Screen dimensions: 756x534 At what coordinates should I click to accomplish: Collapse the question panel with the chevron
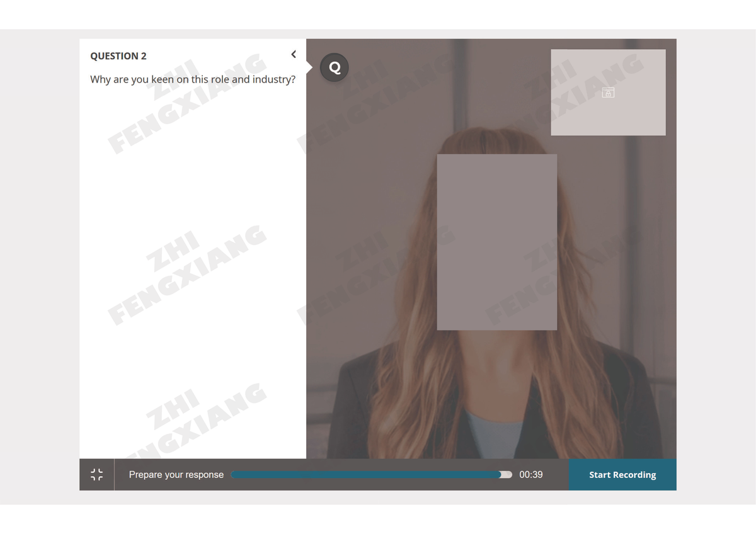click(294, 55)
